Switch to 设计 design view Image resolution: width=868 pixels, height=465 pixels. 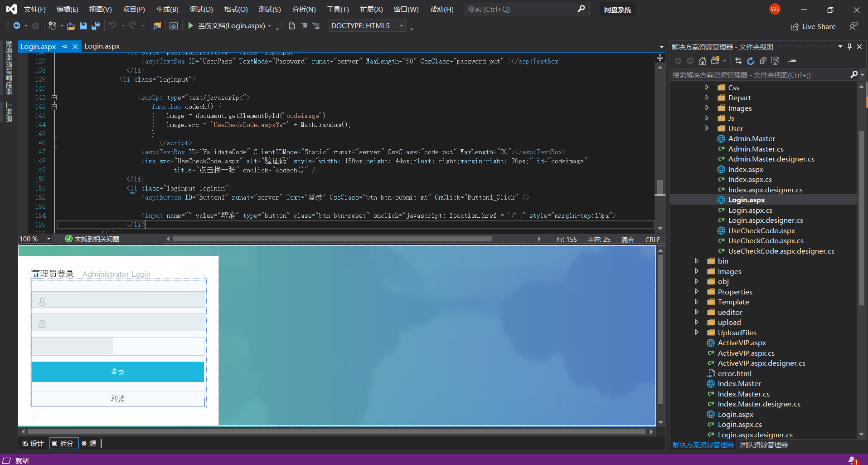pos(33,443)
